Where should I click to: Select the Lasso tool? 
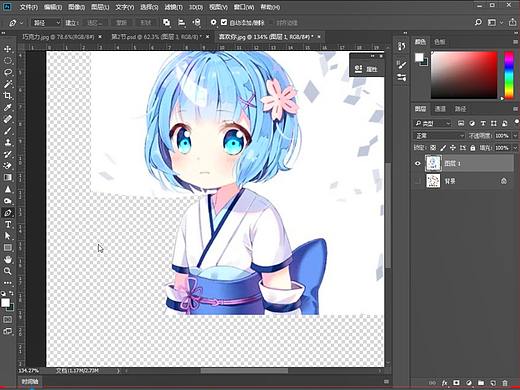click(x=7, y=72)
